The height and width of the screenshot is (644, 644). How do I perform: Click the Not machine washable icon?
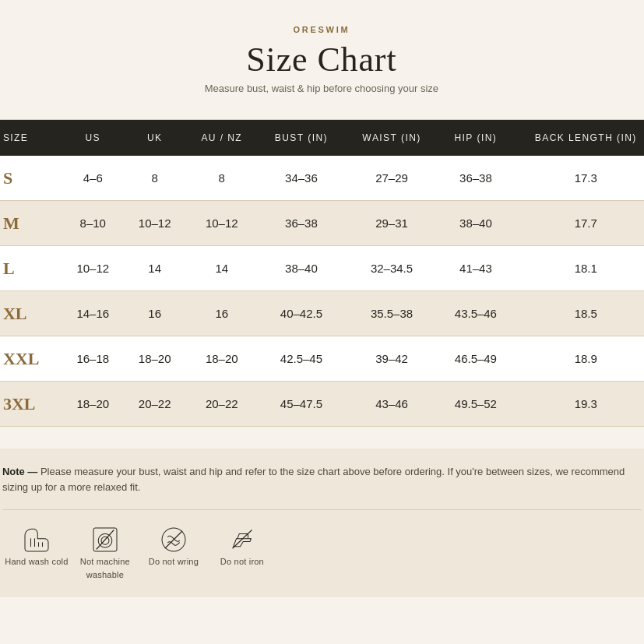click(104, 540)
